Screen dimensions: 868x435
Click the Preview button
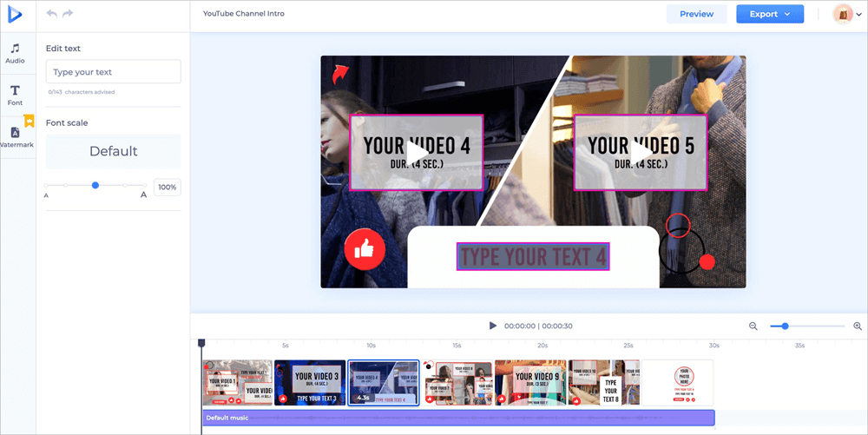pos(696,14)
